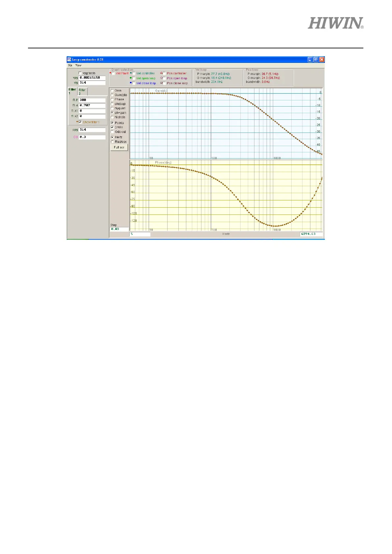Switch to the Filter 2 tab
The height and width of the screenshot is (554, 392).
pyautogui.click(x=82, y=92)
